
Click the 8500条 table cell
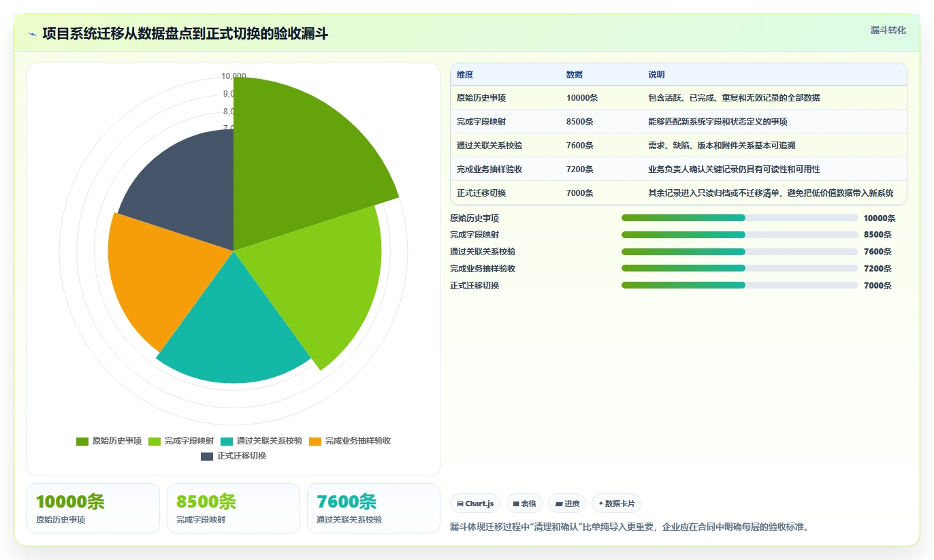tap(580, 122)
